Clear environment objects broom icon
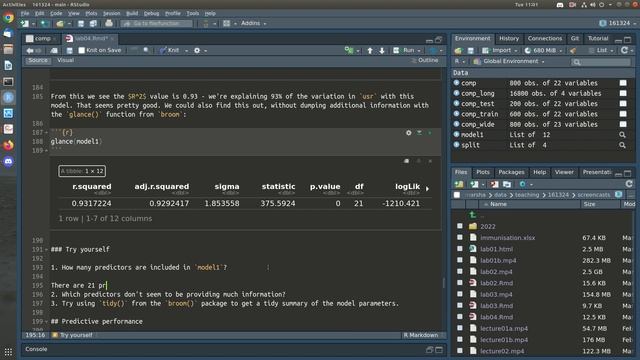This screenshot has width=640, height=360. click(573, 51)
